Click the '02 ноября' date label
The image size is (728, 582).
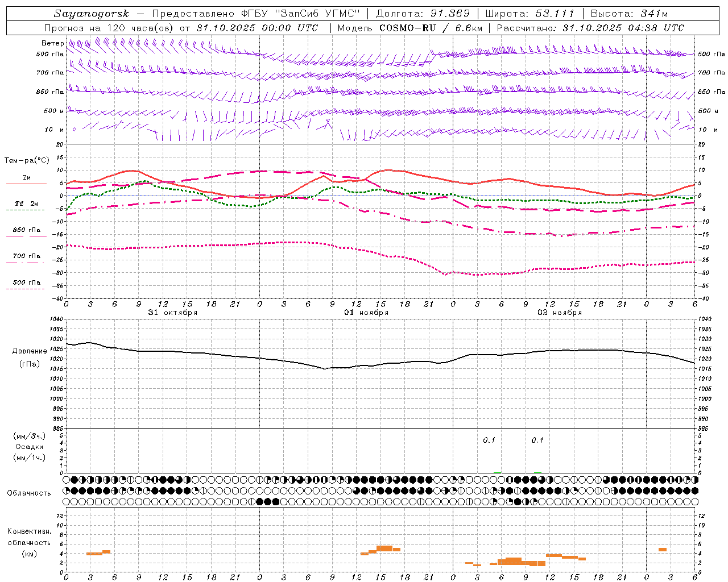[x=560, y=313]
